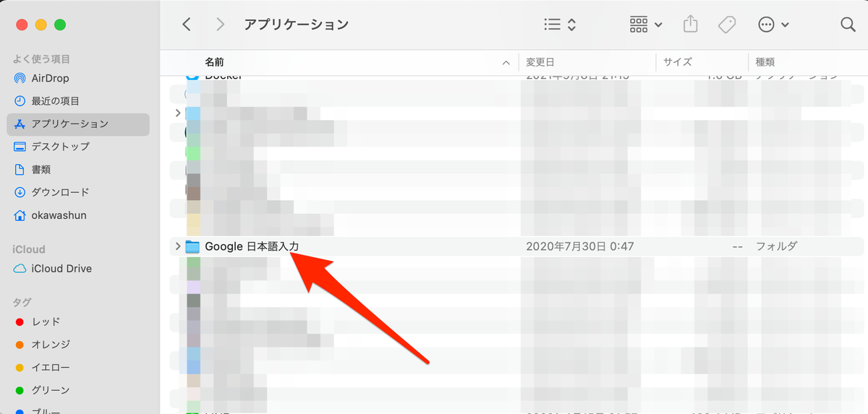This screenshot has height=414, width=868.
Task: Click the tag toolbar icon
Action: coord(727,25)
